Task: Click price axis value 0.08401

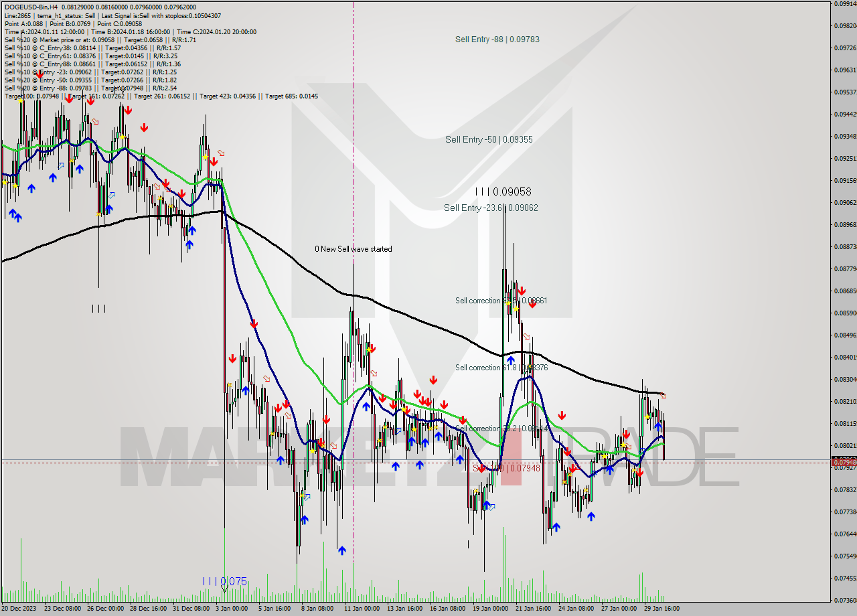Action: 844,357
